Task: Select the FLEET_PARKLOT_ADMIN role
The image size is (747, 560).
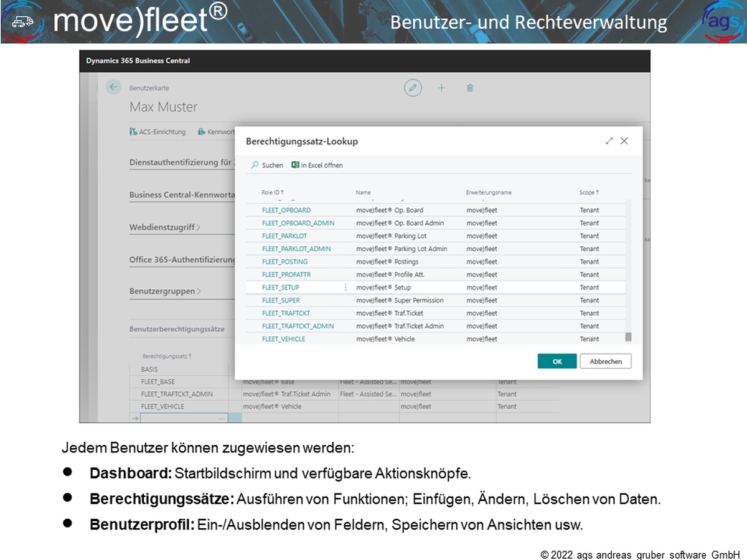Action: 296,249
